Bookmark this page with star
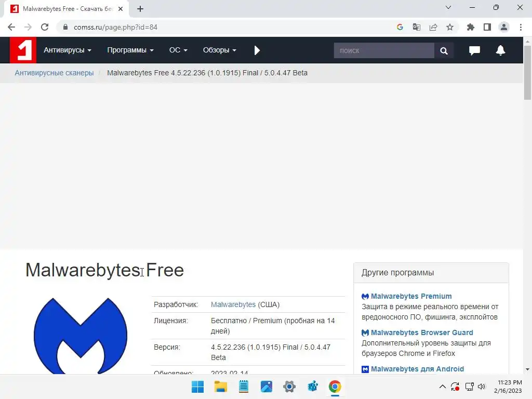This screenshot has height=399, width=532. click(450, 27)
